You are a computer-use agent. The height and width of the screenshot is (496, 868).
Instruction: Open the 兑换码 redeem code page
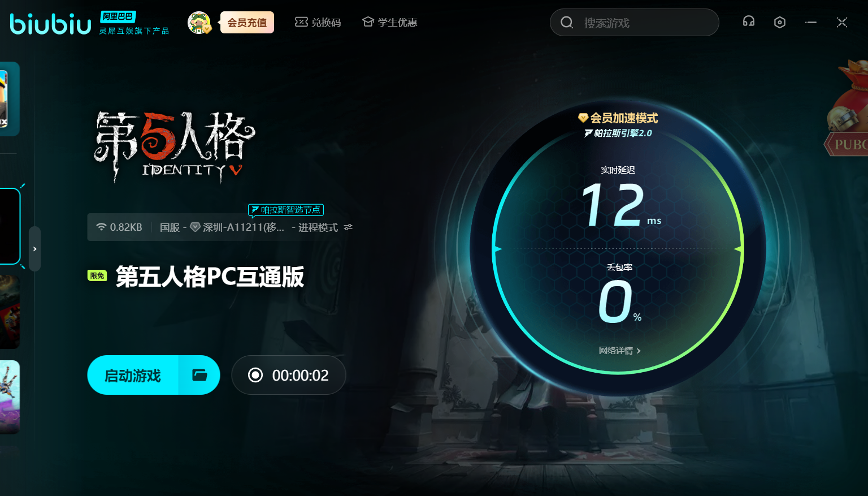tap(318, 23)
